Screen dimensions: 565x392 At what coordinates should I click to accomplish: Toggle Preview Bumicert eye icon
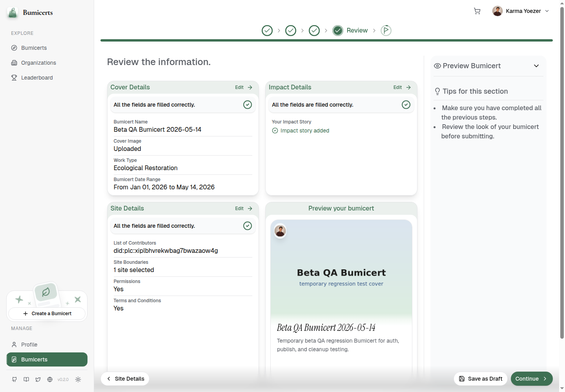(x=437, y=66)
